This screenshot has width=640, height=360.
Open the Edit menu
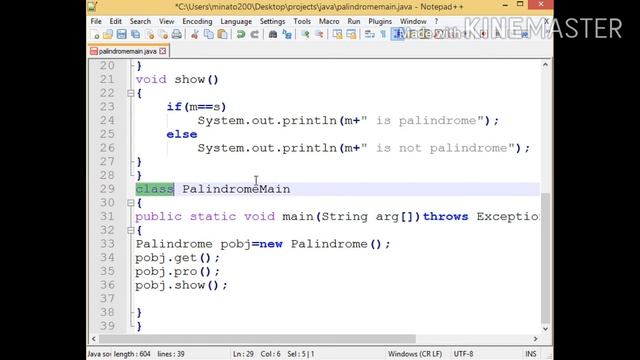coord(116,21)
